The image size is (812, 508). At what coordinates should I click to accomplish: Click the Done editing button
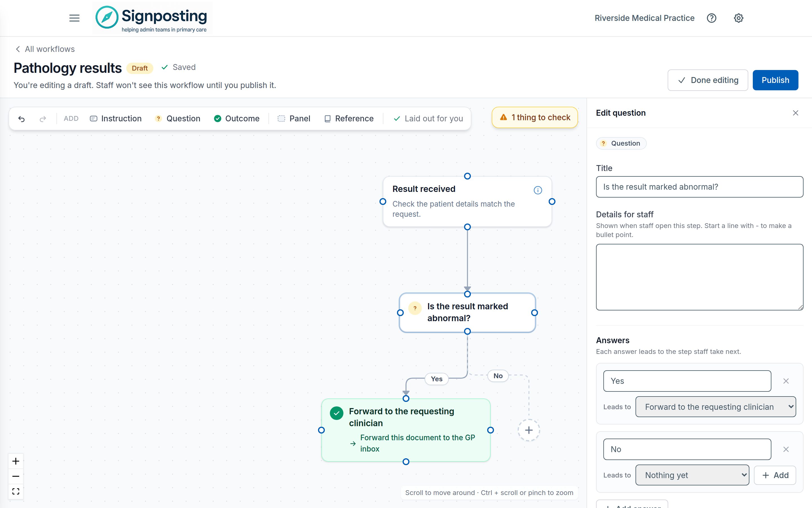tap(708, 80)
